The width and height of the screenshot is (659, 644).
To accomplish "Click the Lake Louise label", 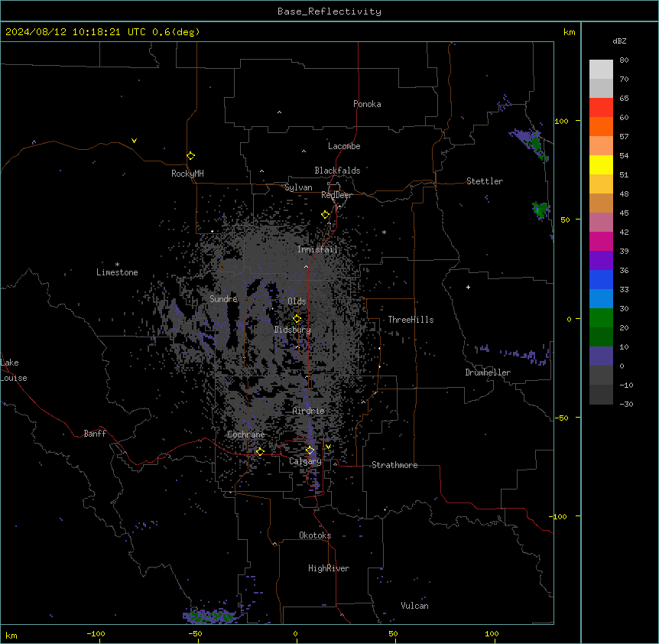I will (14, 370).
